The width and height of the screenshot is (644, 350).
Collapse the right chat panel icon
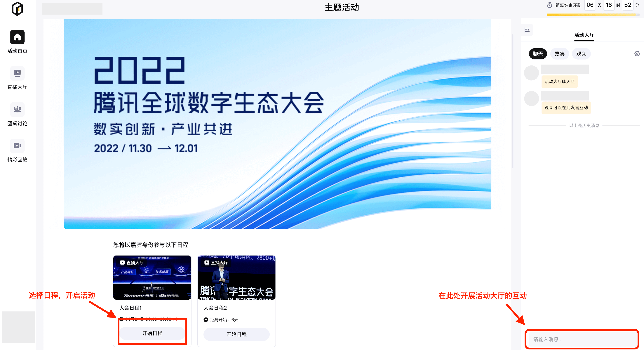click(527, 30)
